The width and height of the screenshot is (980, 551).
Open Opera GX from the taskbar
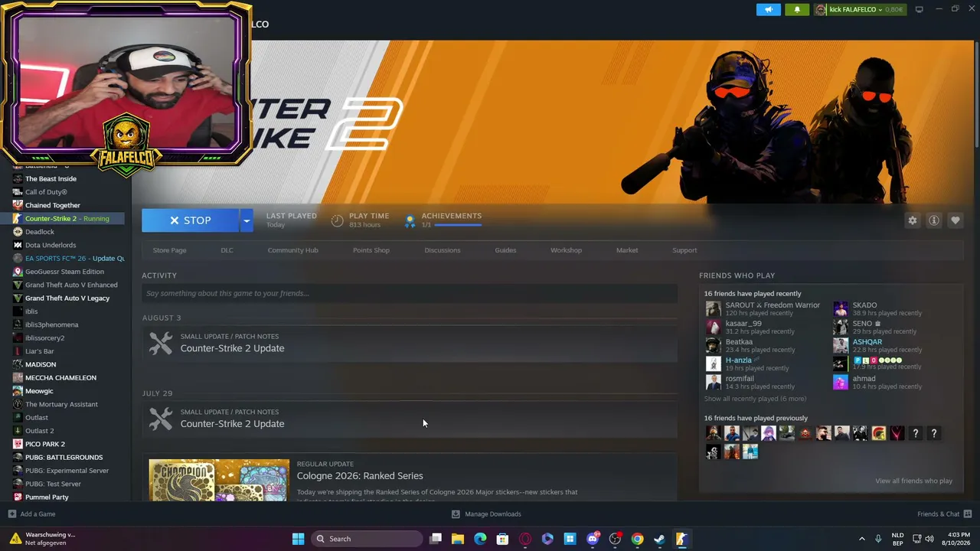click(525, 539)
